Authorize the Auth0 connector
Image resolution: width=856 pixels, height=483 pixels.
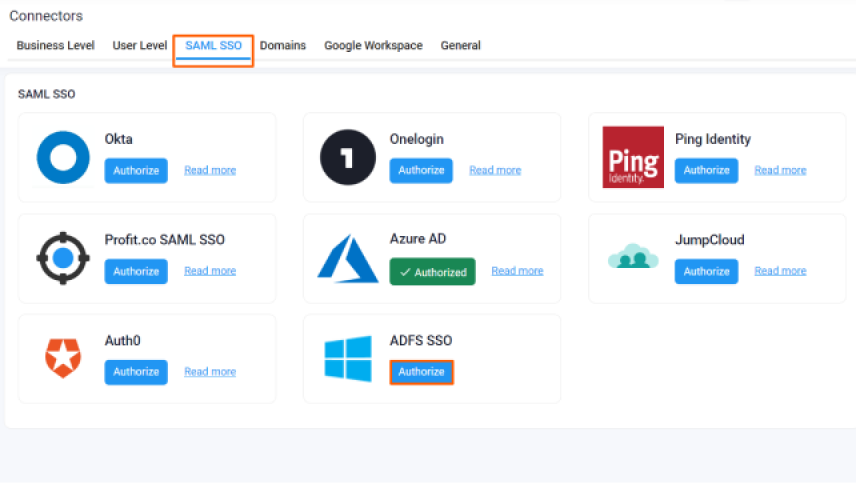click(136, 372)
